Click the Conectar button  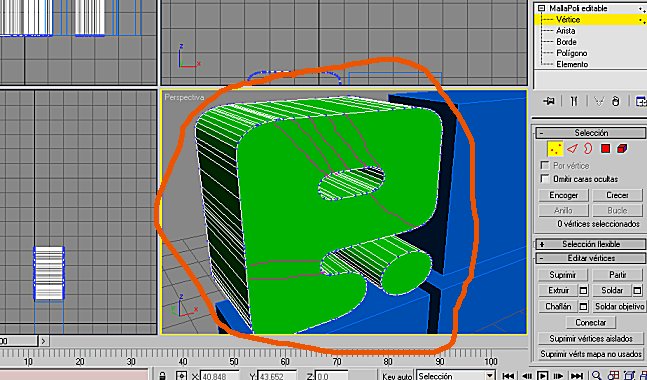click(x=590, y=322)
